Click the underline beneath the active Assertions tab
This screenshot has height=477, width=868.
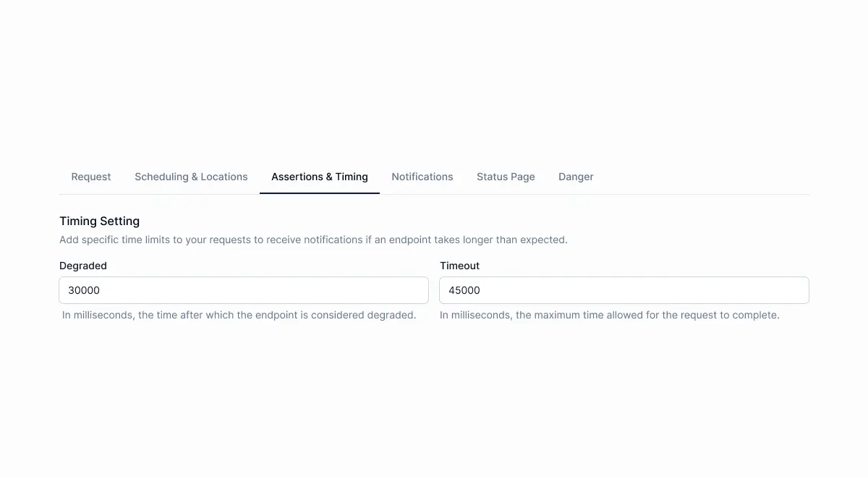tap(320, 193)
